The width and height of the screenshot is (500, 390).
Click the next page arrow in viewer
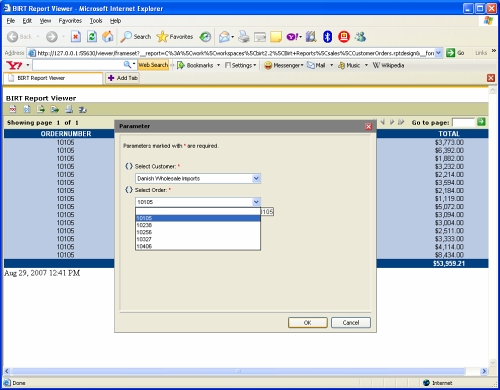392,122
